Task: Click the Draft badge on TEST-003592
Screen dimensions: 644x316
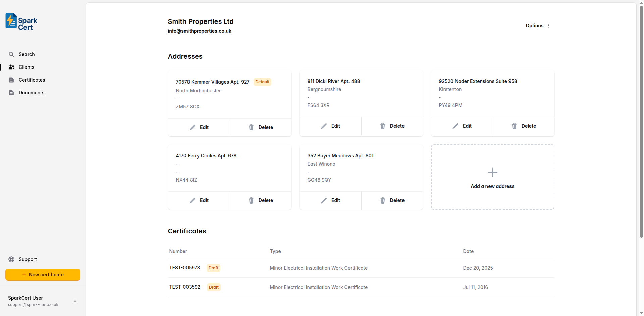Action: click(x=213, y=287)
